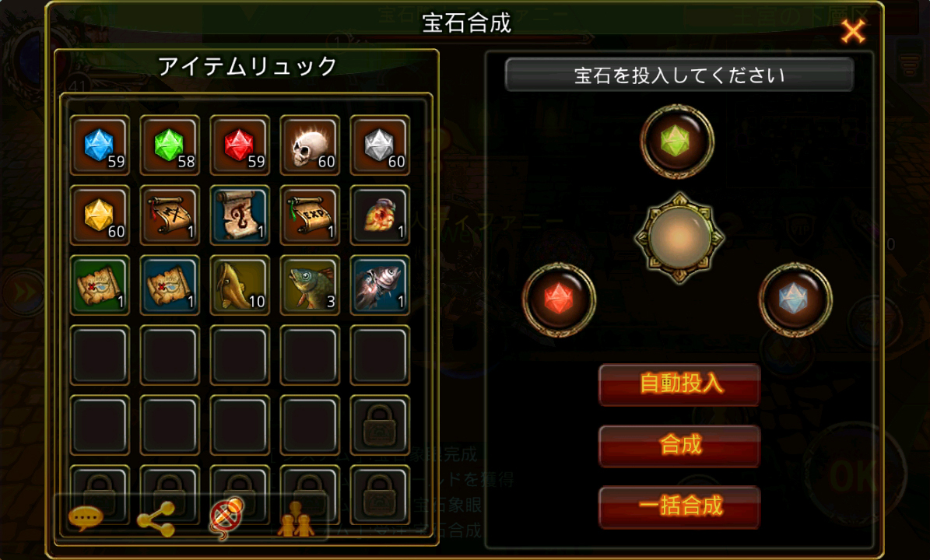The height and width of the screenshot is (560, 930).
Task: Choose the white gem stack of 60
Action: [x=380, y=145]
